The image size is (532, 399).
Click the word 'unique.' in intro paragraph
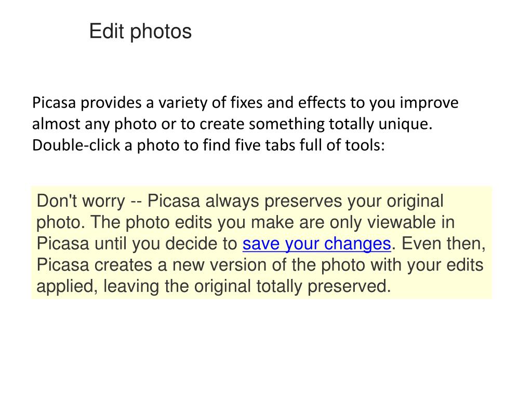[405, 124]
